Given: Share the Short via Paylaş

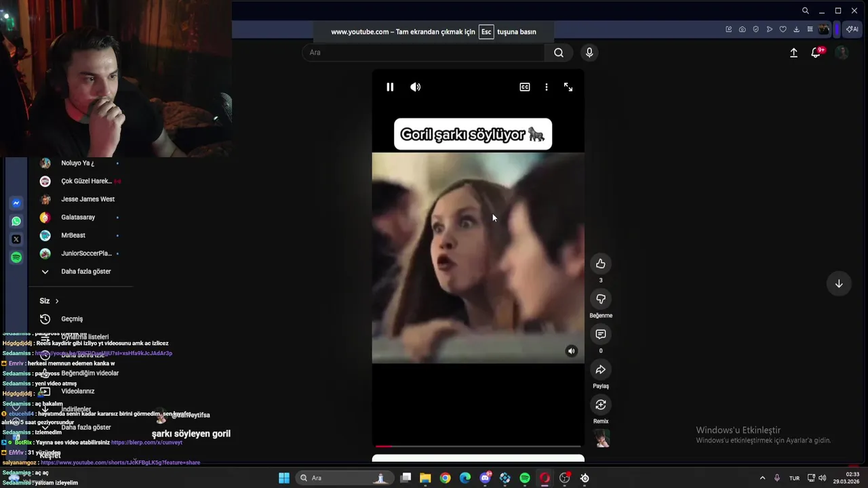Looking at the screenshot, I should [x=601, y=369].
